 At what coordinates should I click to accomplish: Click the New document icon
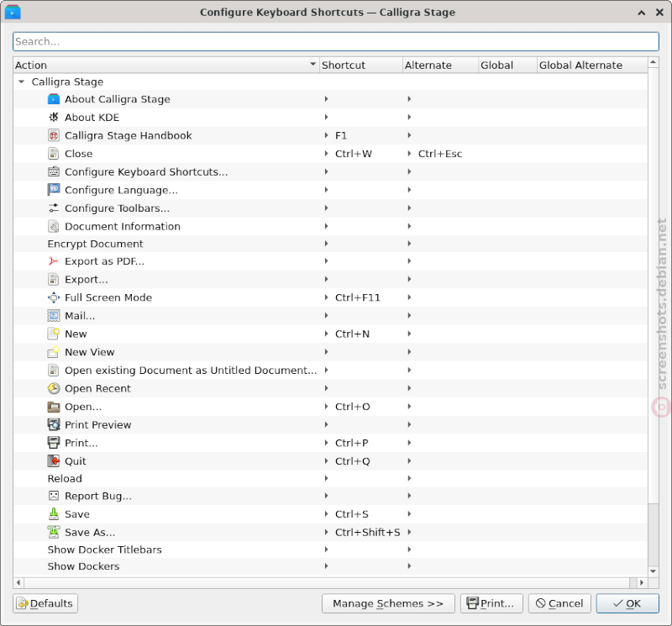54,334
